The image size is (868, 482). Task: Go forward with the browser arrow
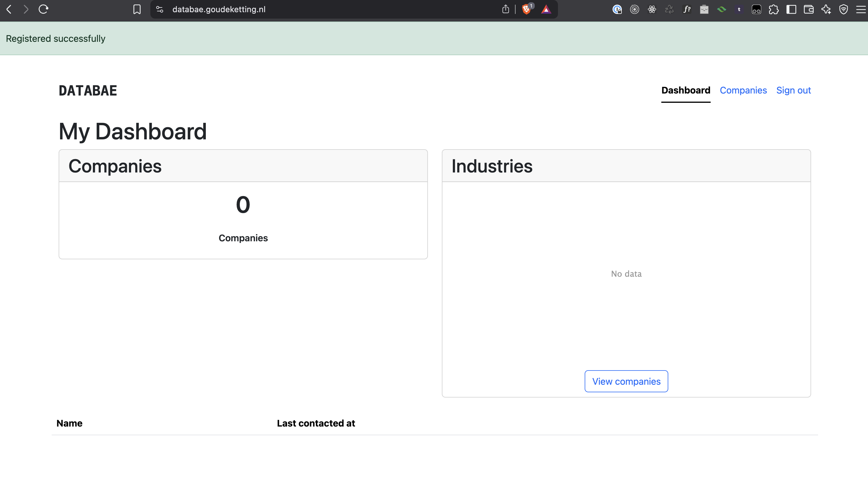pyautogui.click(x=26, y=9)
